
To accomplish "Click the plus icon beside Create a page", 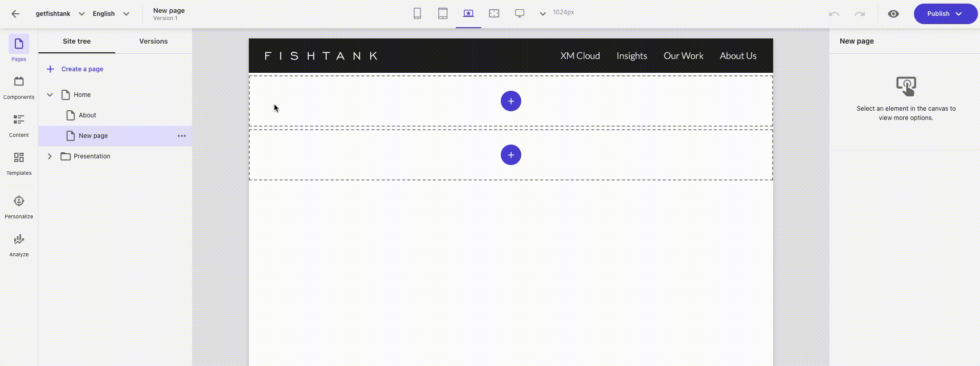I will click(50, 69).
